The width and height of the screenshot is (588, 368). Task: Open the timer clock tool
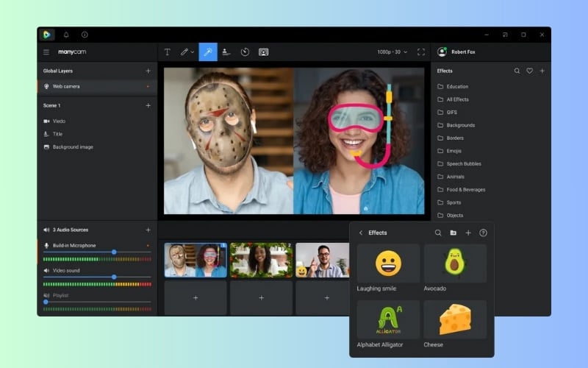point(245,52)
